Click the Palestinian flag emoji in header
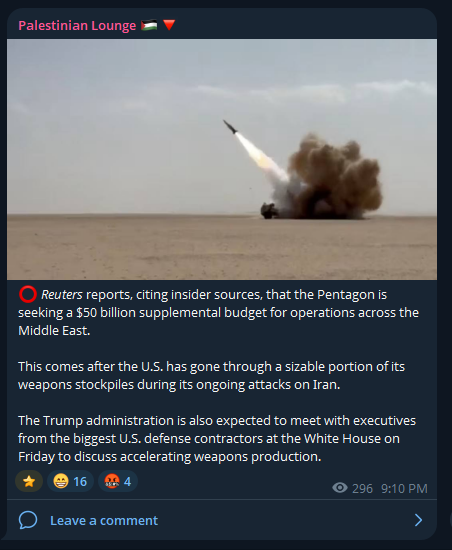452x550 pixels. 149,25
